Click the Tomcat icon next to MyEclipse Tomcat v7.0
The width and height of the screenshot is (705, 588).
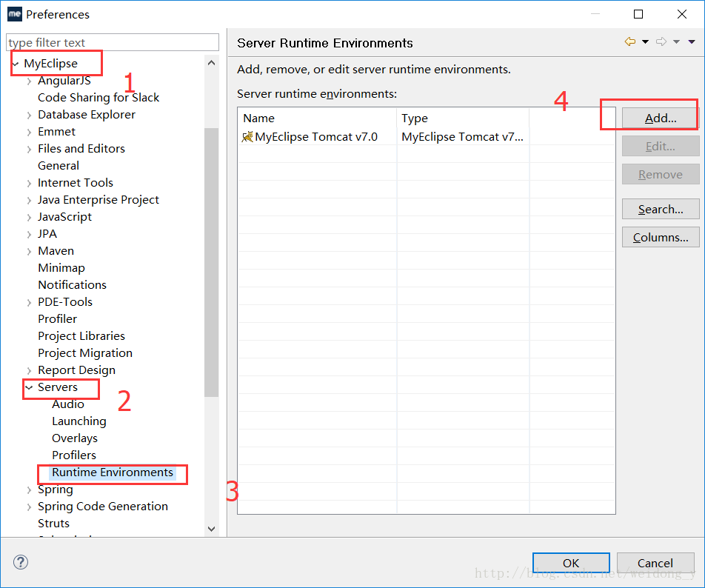click(247, 137)
